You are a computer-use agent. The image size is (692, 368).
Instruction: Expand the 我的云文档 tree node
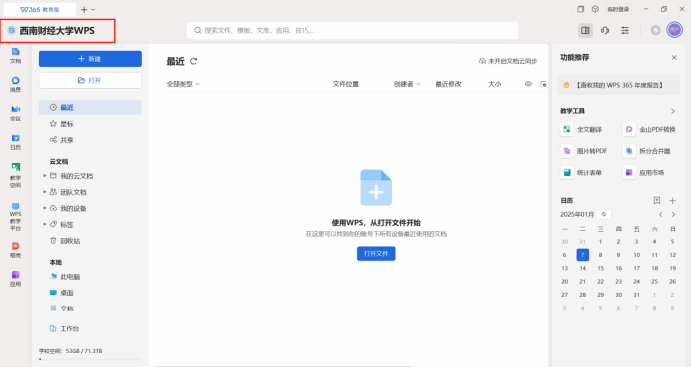45,176
